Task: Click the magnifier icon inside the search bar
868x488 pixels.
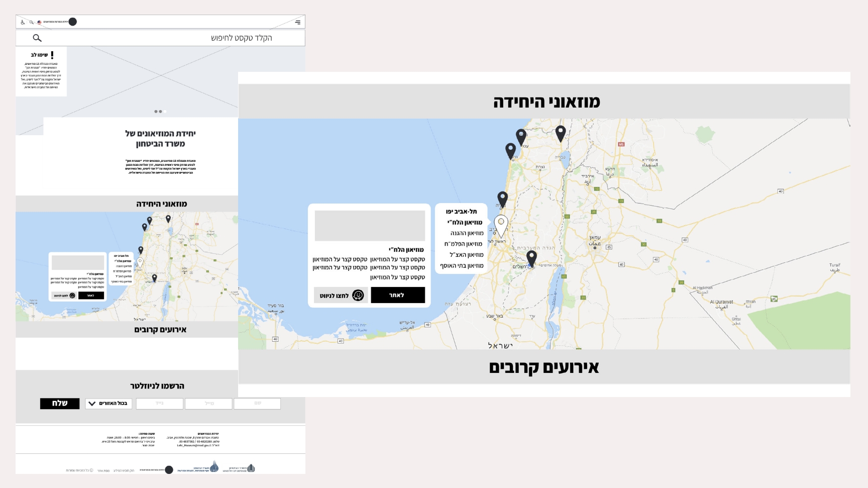Action: click(37, 38)
